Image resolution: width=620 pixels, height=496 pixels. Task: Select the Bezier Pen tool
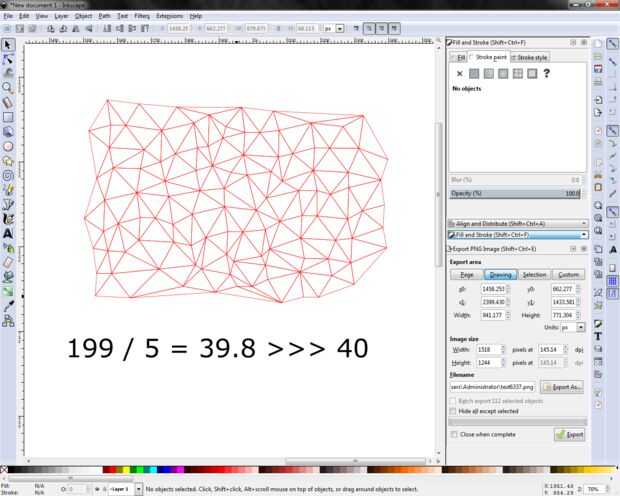[8, 204]
